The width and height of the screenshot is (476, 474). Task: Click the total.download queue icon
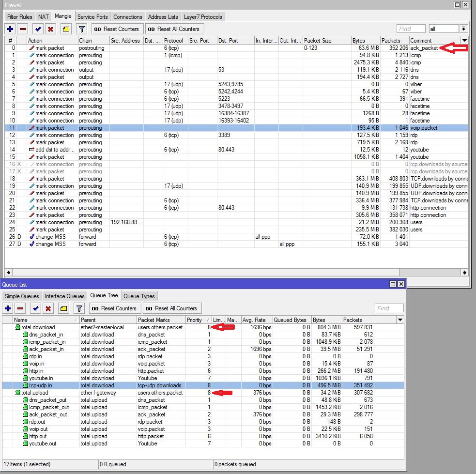(x=18, y=327)
